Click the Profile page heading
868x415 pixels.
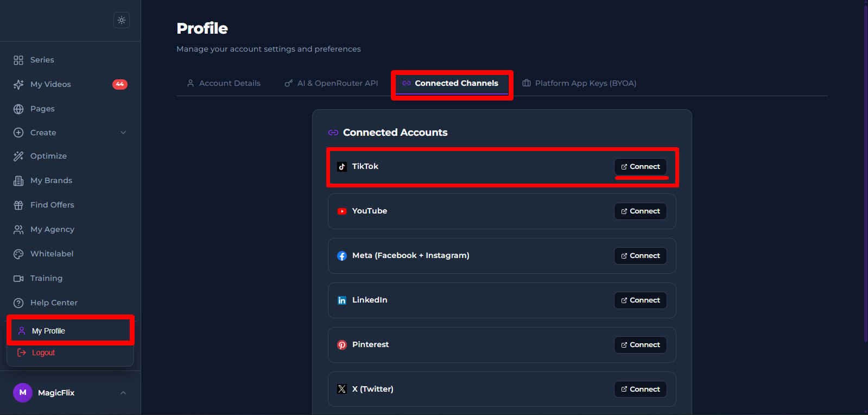click(x=202, y=28)
